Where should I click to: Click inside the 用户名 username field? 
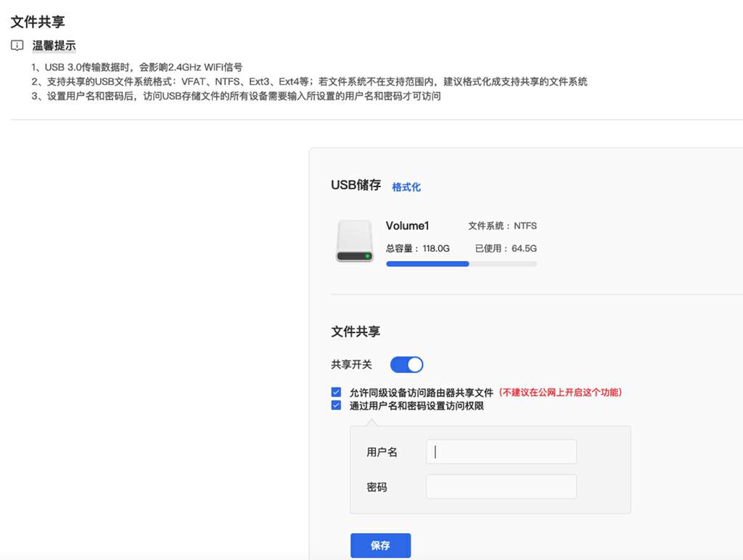click(x=501, y=451)
